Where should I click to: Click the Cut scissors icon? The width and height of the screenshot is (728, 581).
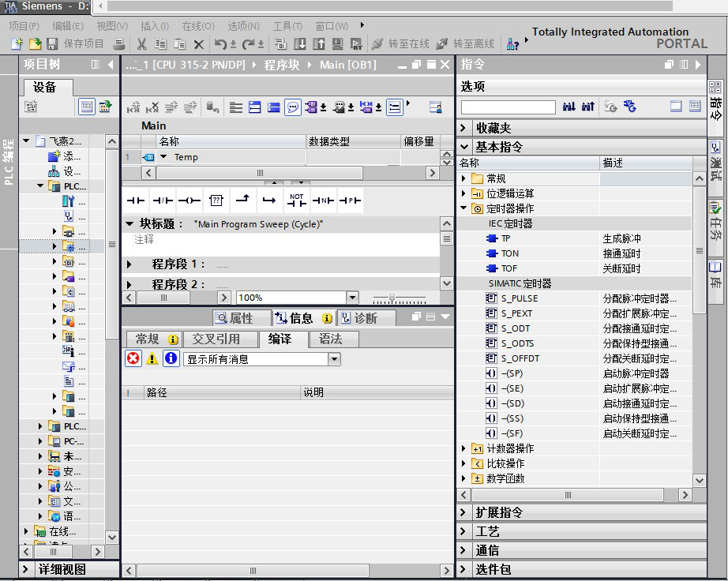click(142, 44)
